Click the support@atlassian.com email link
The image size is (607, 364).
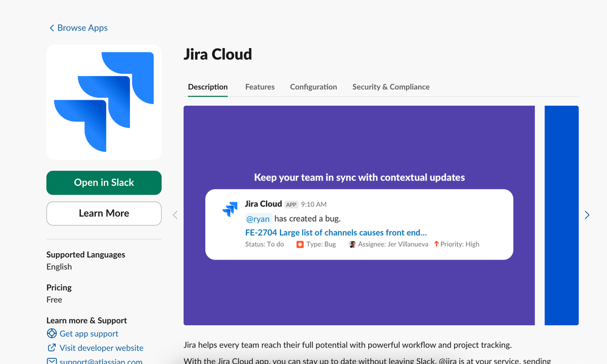101,361
